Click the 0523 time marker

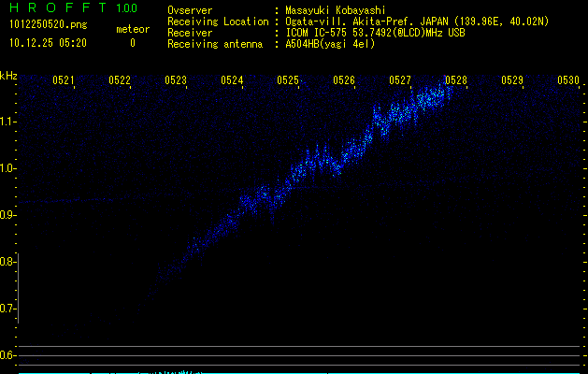[176, 80]
